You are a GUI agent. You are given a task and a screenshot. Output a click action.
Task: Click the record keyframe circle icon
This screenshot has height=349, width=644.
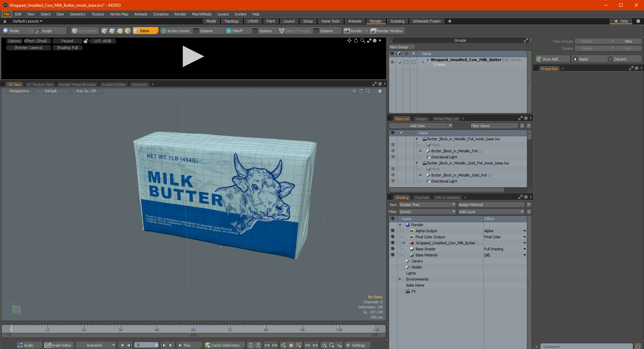(291, 345)
